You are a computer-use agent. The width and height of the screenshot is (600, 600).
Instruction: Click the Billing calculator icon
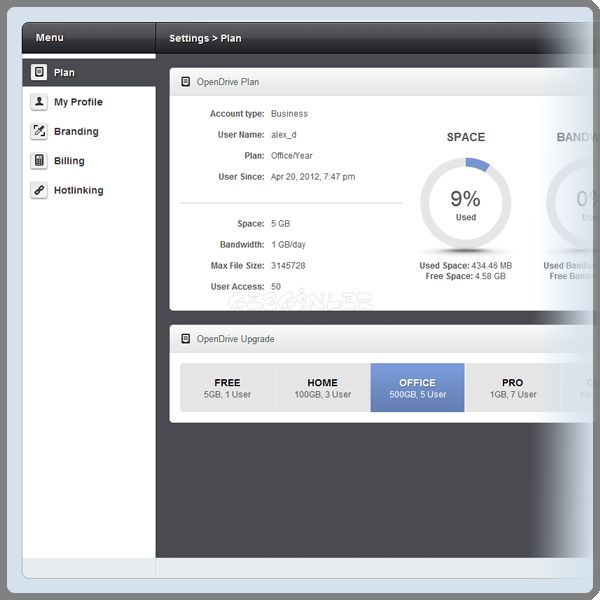coord(39,161)
